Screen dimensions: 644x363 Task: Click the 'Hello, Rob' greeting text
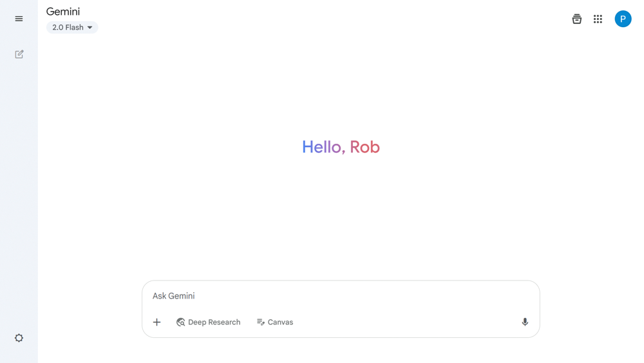[340, 147]
